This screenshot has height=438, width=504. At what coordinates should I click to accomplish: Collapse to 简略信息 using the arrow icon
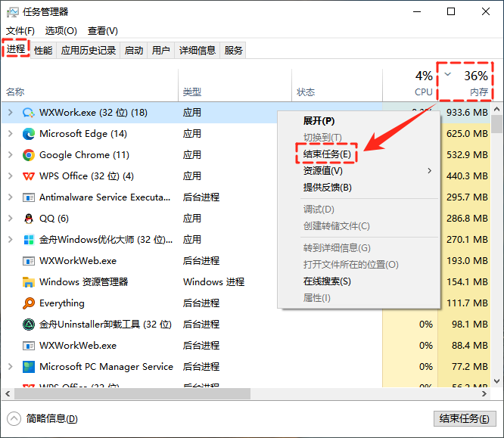point(14,419)
